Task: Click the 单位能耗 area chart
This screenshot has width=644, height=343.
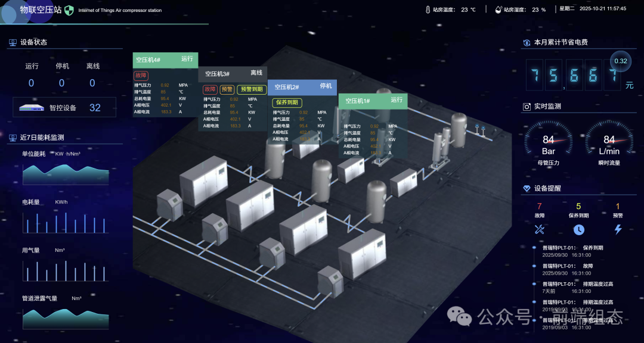Action: coord(66,174)
